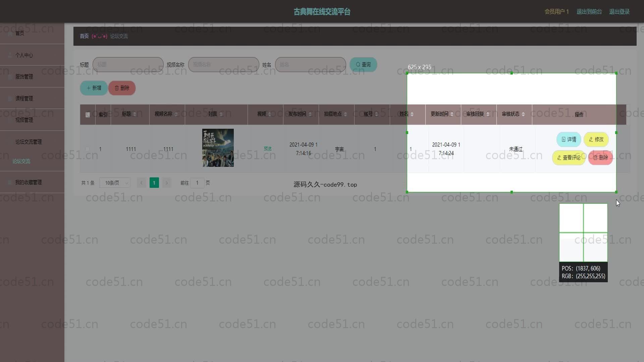Click the 新增 add button
The image size is (644, 362).
(x=94, y=88)
